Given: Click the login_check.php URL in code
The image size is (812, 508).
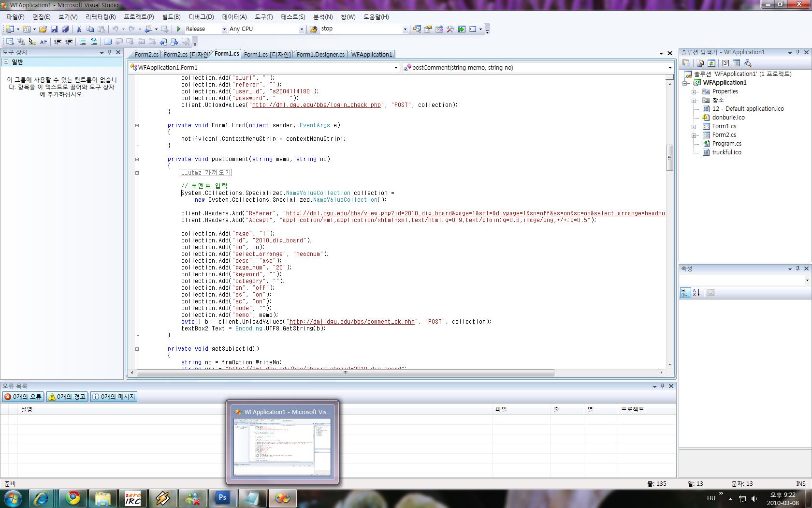Looking at the screenshot, I should [317, 105].
